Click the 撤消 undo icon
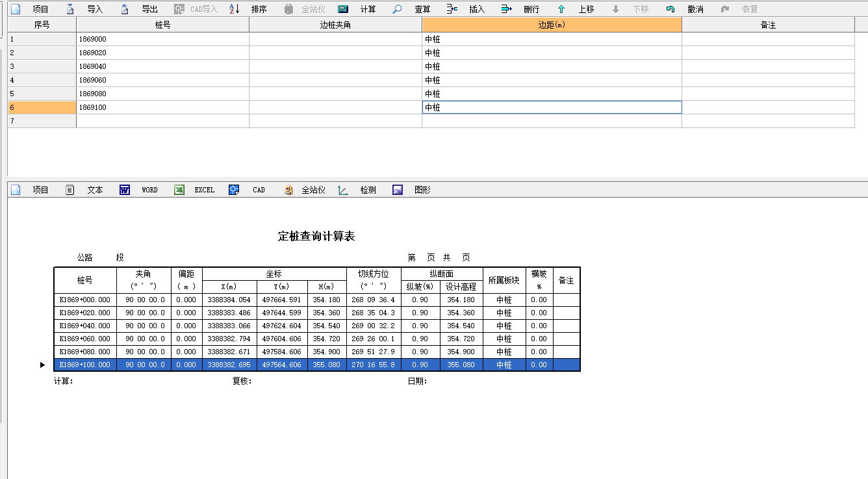This screenshot has width=868, height=479. point(670,9)
